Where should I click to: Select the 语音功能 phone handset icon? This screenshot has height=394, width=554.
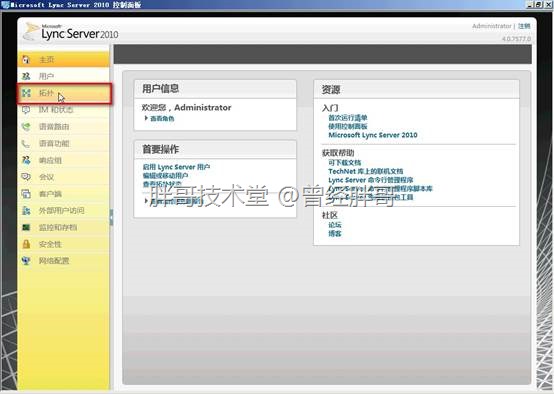(x=26, y=143)
